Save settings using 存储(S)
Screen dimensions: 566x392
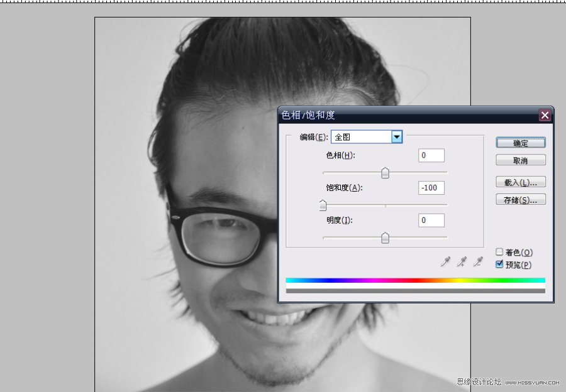521,199
